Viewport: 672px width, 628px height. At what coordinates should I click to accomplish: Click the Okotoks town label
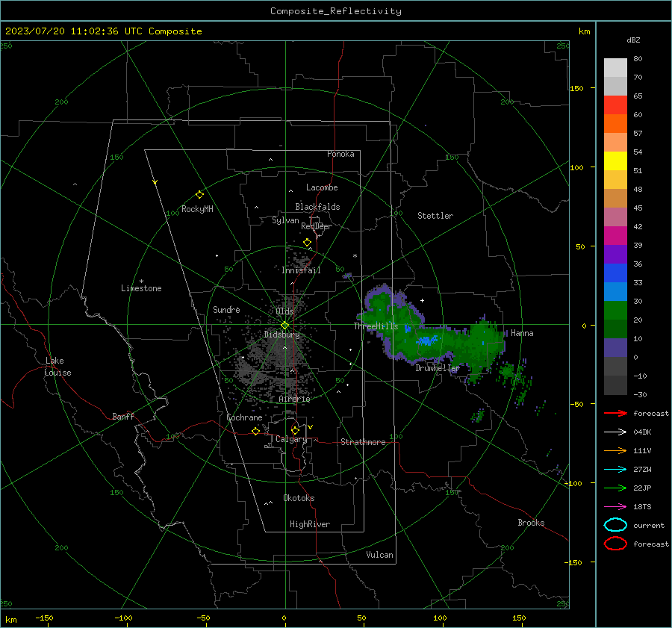point(299,498)
